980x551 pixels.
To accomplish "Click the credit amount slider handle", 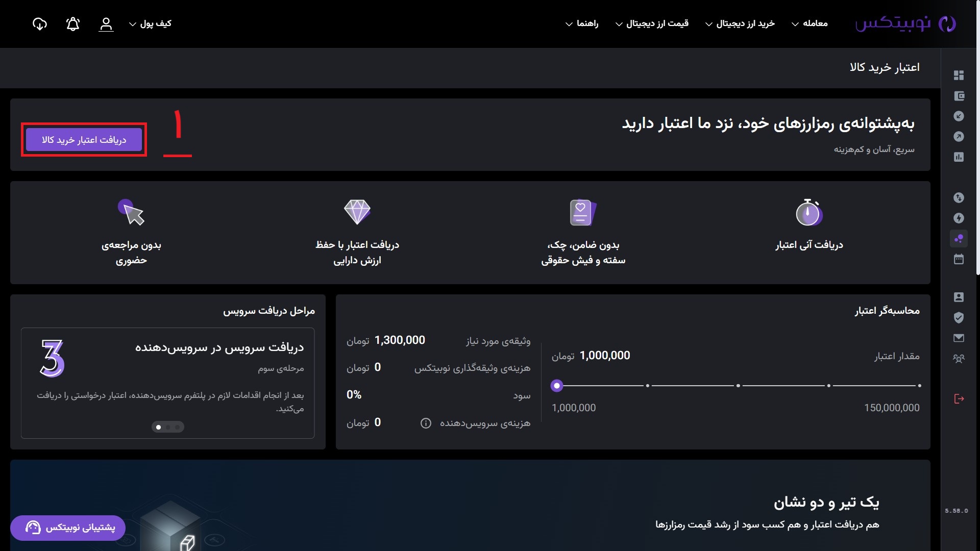I will [557, 386].
